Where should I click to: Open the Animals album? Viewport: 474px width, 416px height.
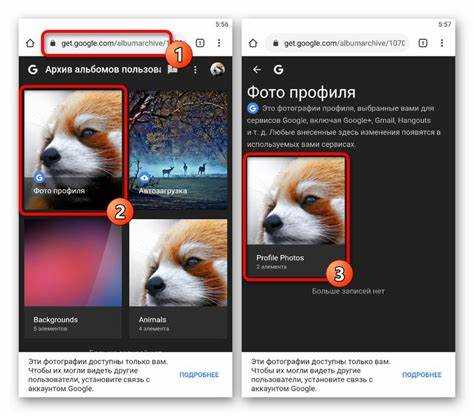pos(178,278)
